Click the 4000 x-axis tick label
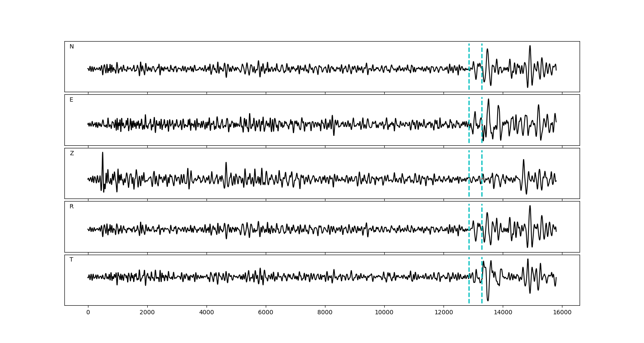Viewport: 644px width, 343px height. pos(207,313)
